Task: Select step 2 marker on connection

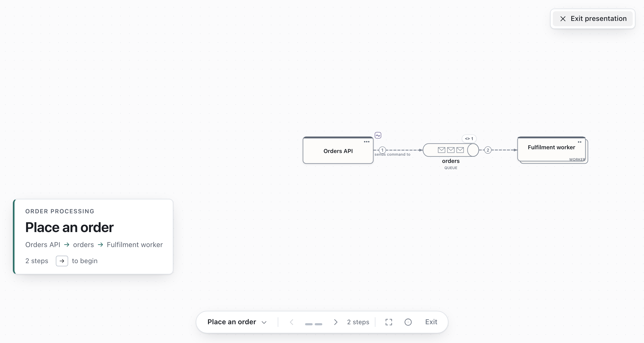Action: click(x=488, y=150)
